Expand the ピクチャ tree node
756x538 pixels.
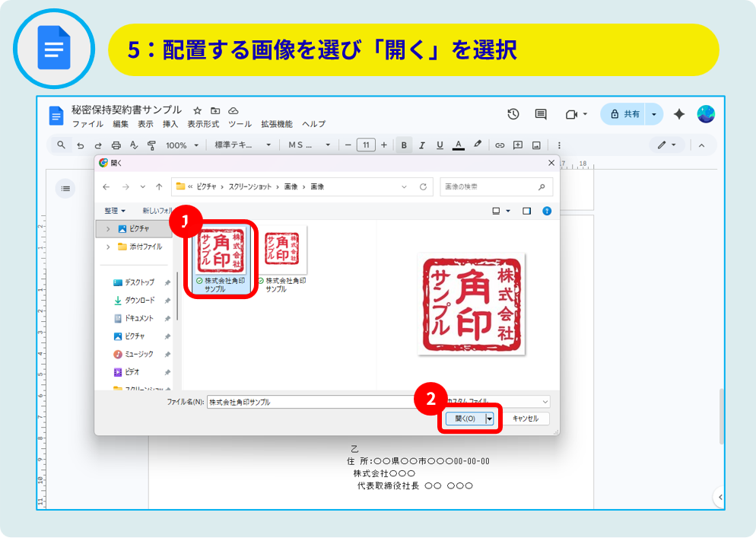tap(108, 228)
